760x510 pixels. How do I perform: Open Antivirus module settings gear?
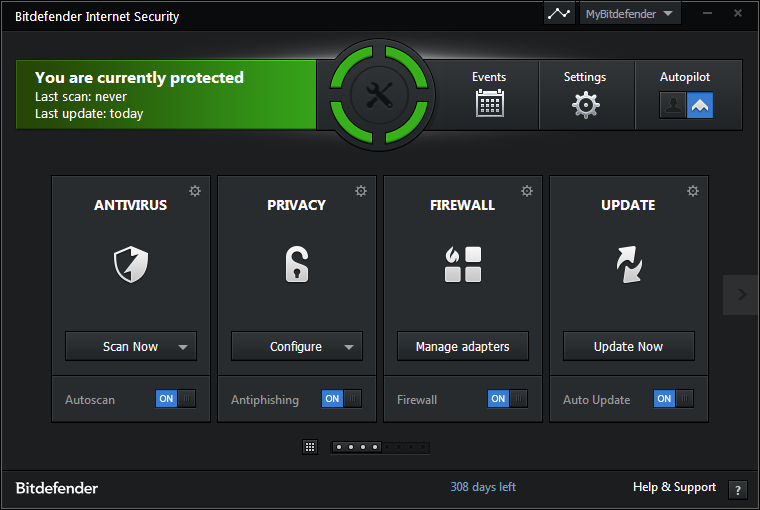click(195, 191)
